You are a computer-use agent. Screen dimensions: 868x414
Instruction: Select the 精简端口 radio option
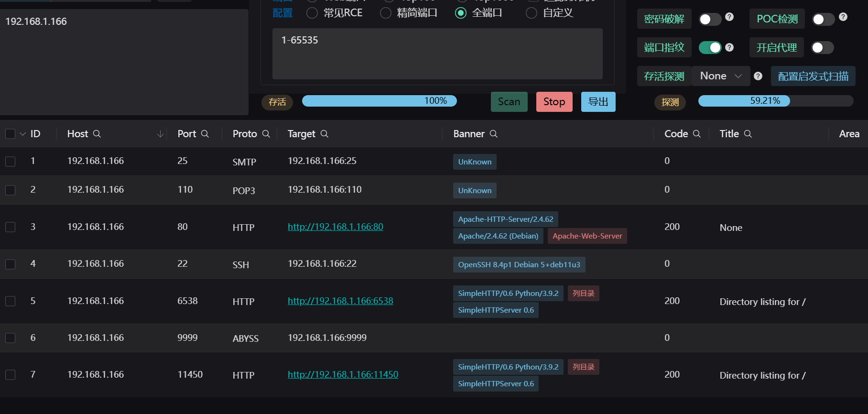tap(386, 13)
